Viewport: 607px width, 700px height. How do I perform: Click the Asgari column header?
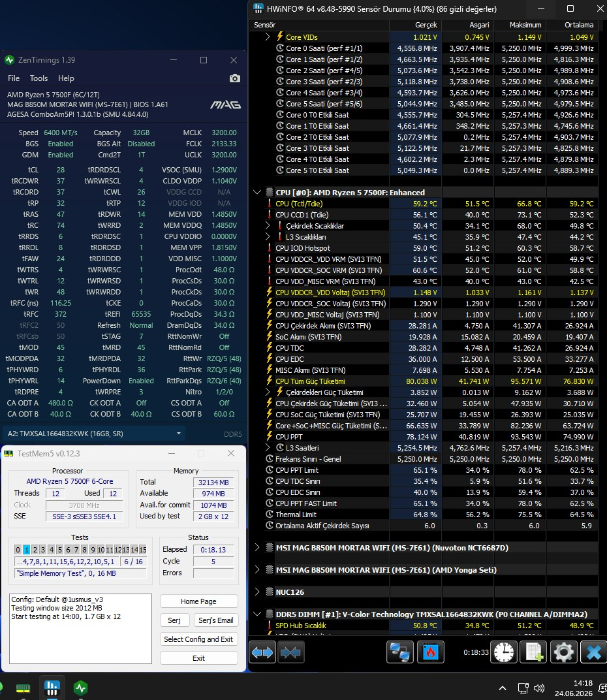click(x=468, y=25)
